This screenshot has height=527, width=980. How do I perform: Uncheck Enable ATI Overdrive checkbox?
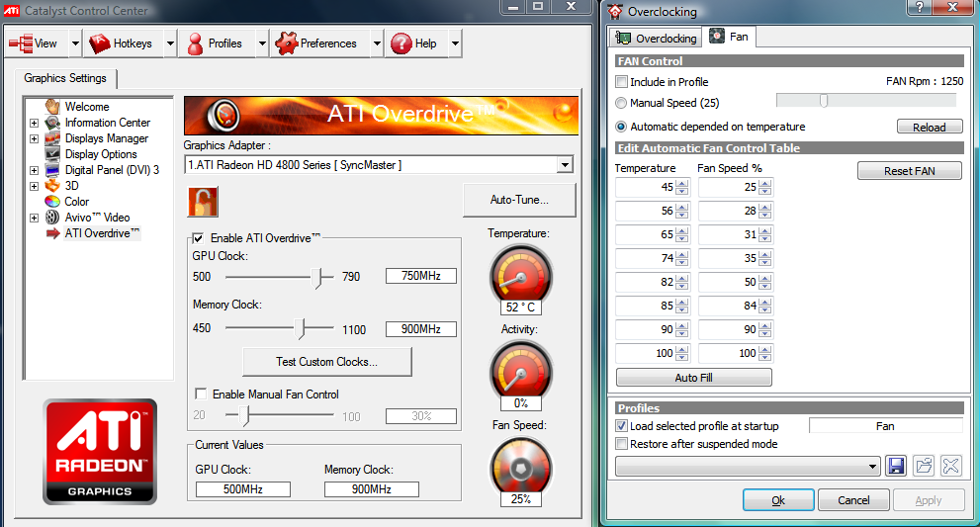[x=199, y=238]
